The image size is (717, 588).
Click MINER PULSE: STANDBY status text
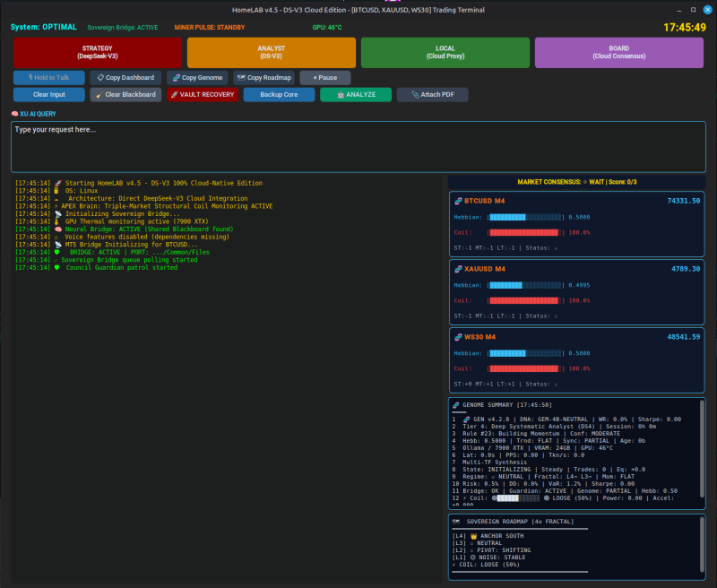pyautogui.click(x=210, y=28)
